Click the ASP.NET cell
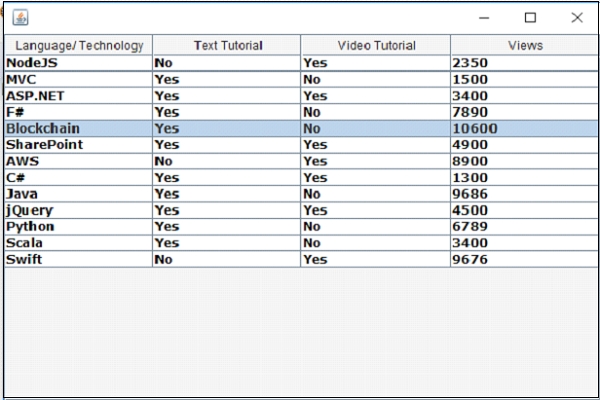Viewport: 600px width, 400px height. (78, 95)
